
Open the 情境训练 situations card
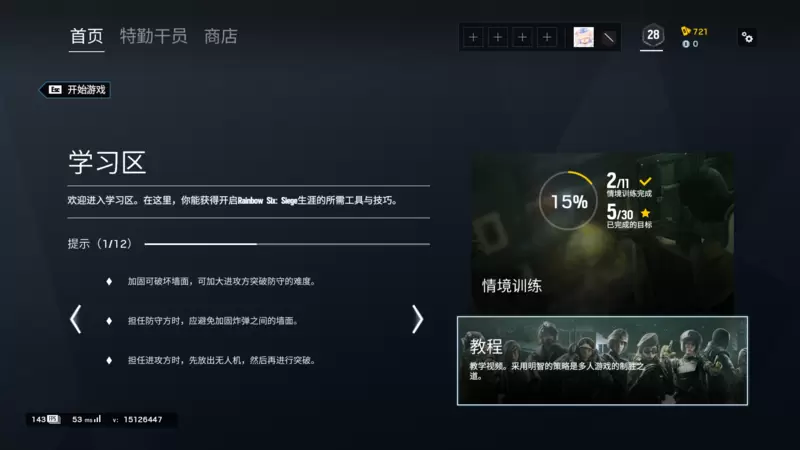[x=602, y=234]
